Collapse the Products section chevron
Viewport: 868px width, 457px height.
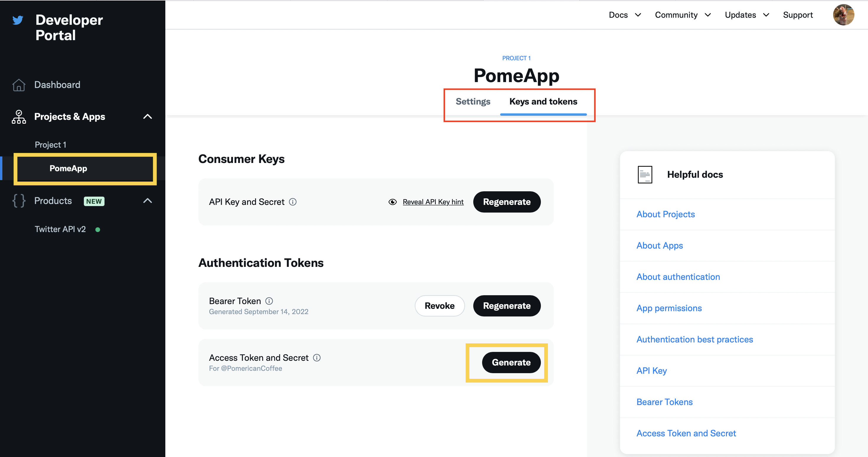[148, 201]
